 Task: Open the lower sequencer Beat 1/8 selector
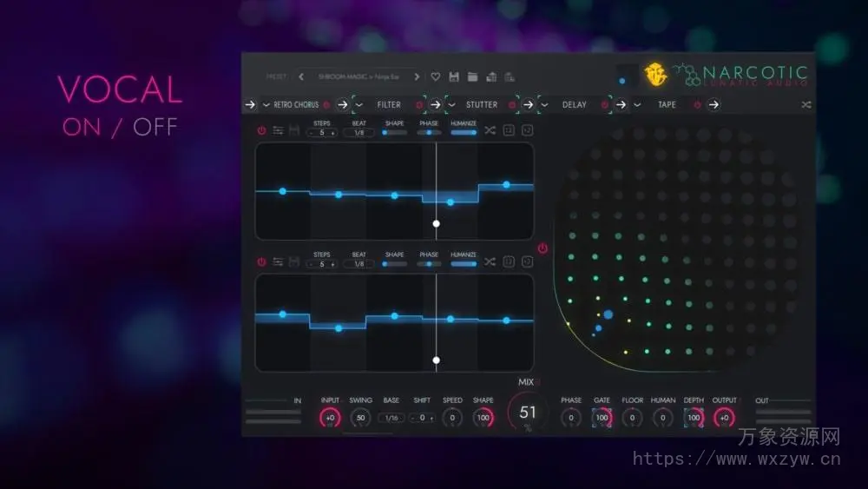tap(358, 264)
